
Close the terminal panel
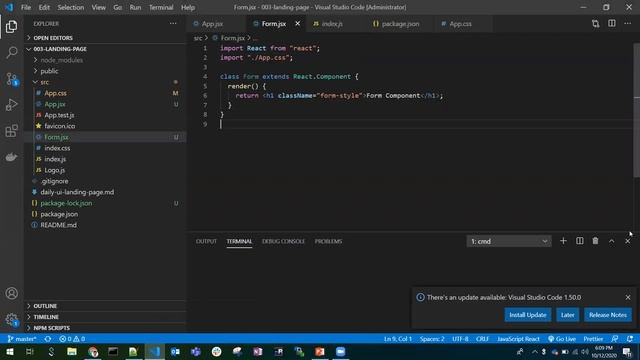[627, 241]
